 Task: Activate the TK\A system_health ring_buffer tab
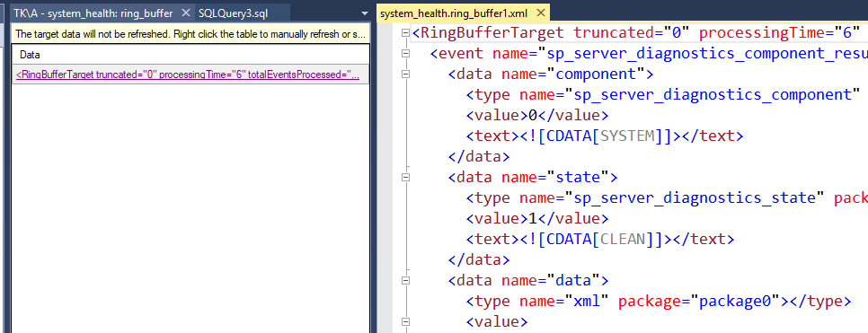(93, 13)
